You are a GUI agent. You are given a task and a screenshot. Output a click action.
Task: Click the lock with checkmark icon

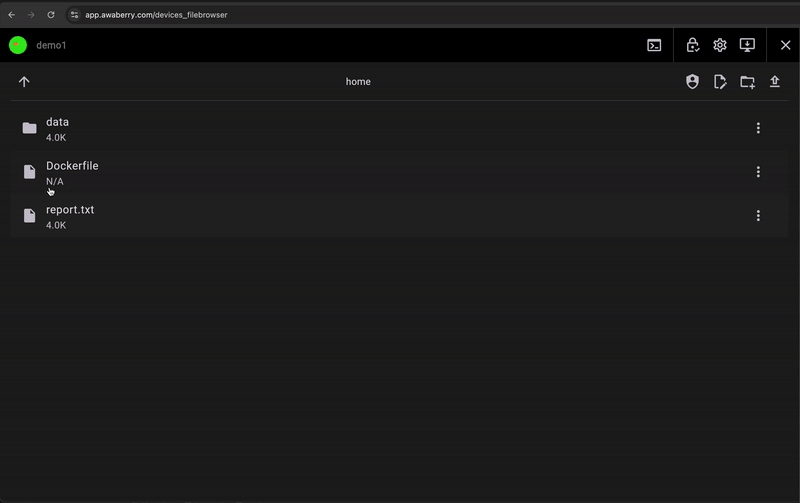click(692, 45)
